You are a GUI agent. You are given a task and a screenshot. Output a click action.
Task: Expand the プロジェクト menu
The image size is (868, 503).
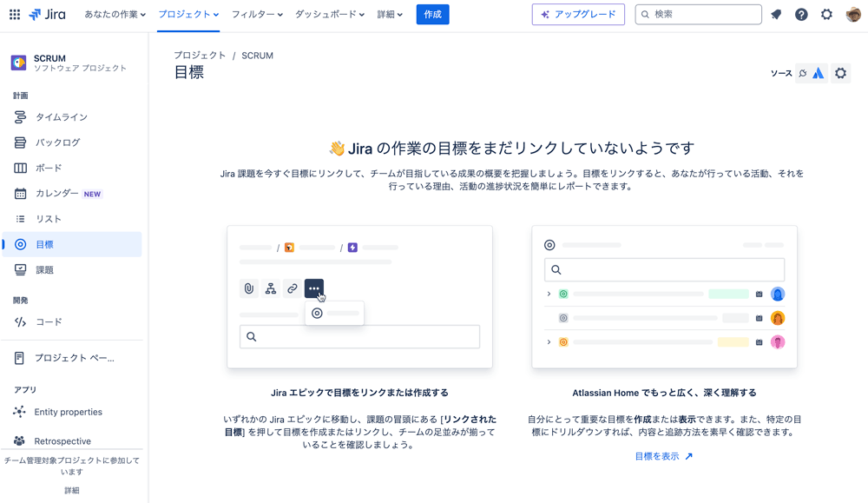pyautogui.click(x=188, y=15)
